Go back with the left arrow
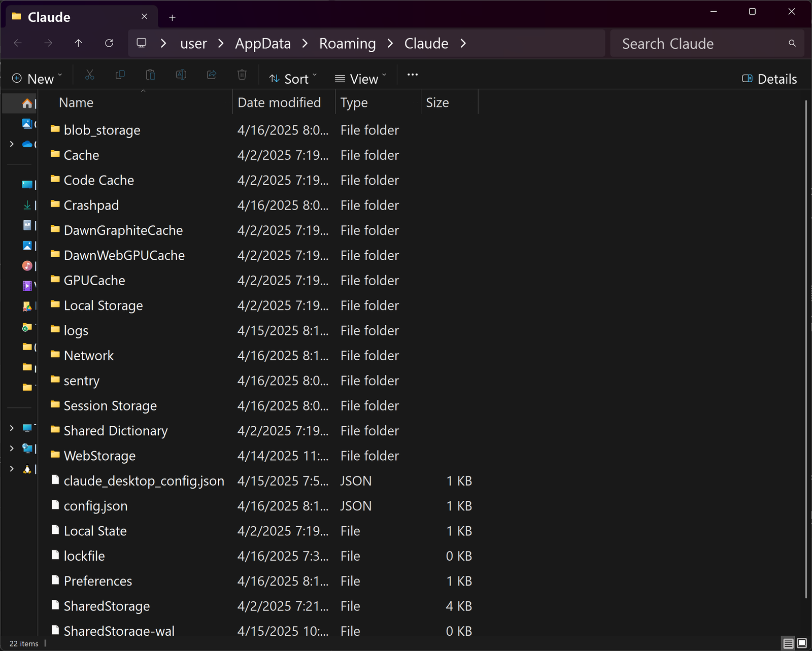This screenshot has height=651, width=812. click(18, 43)
